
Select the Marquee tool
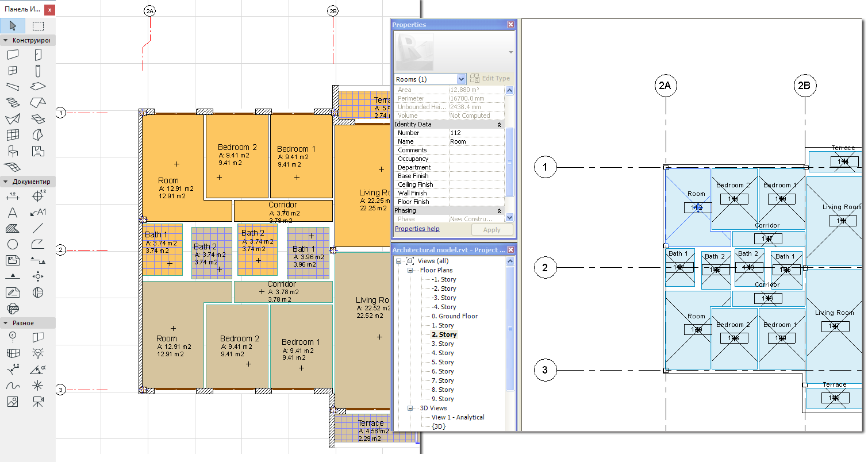tap(38, 26)
